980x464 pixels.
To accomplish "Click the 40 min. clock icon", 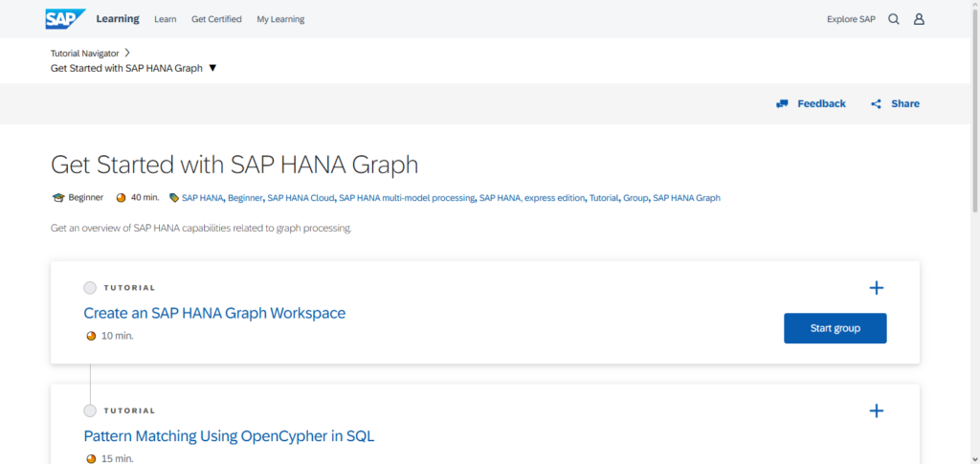I will tap(122, 198).
